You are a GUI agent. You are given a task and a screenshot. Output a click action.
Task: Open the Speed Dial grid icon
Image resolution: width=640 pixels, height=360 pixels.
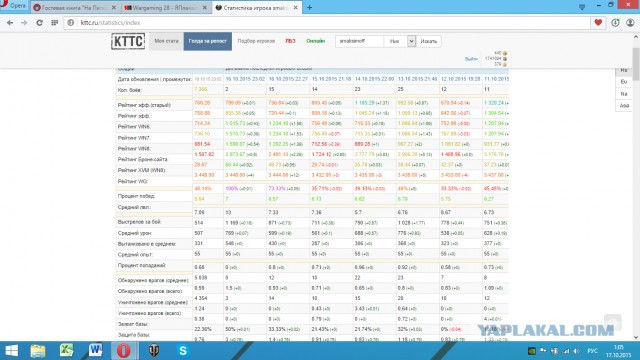click(55, 23)
